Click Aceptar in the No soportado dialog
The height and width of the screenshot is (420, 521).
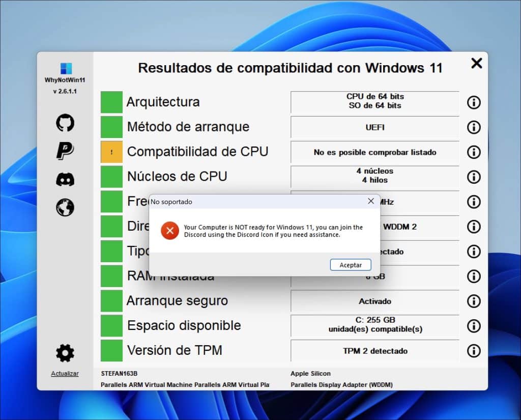coord(351,265)
